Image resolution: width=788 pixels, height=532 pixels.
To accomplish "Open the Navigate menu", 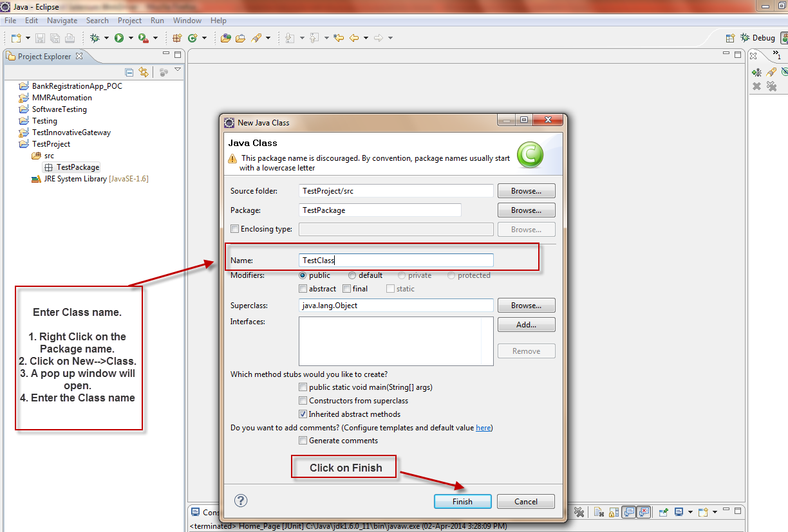I will point(62,21).
